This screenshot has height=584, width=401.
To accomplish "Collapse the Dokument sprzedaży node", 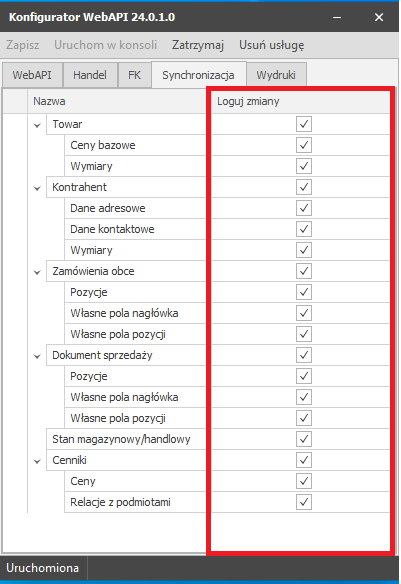I will [37, 356].
